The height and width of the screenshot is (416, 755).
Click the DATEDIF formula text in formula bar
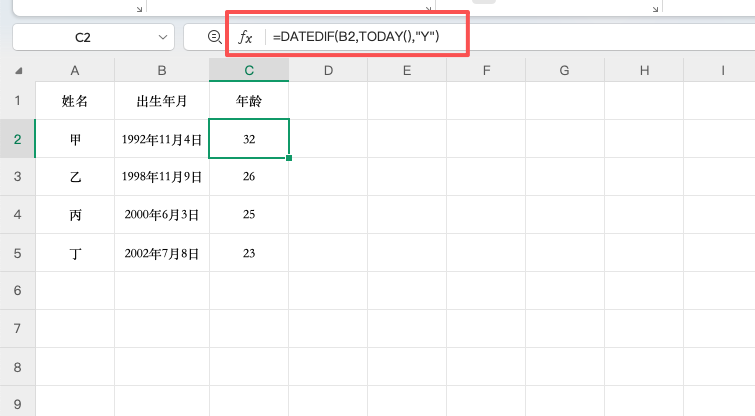tap(356, 37)
